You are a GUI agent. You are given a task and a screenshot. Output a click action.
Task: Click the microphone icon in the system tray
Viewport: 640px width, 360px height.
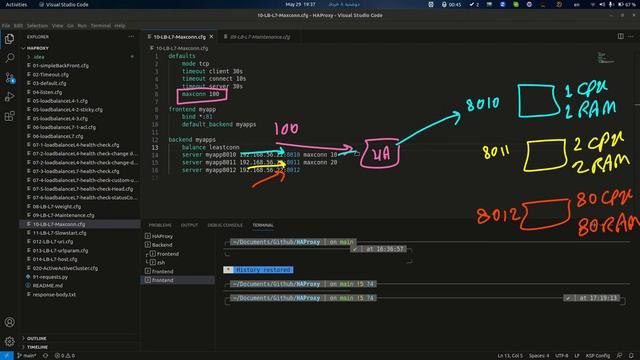coord(611,4)
